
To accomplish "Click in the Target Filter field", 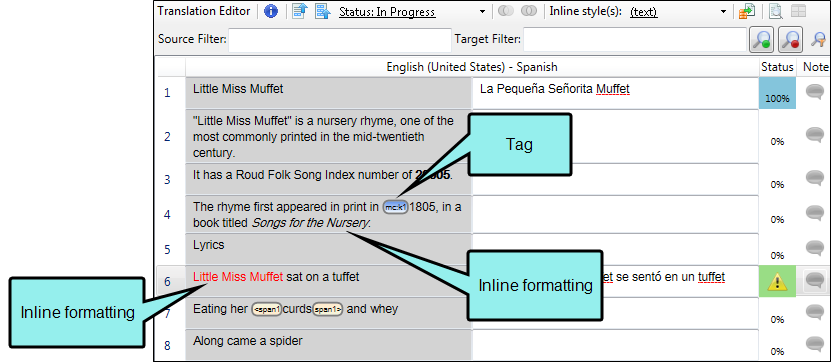I will pyautogui.click(x=634, y=40).
